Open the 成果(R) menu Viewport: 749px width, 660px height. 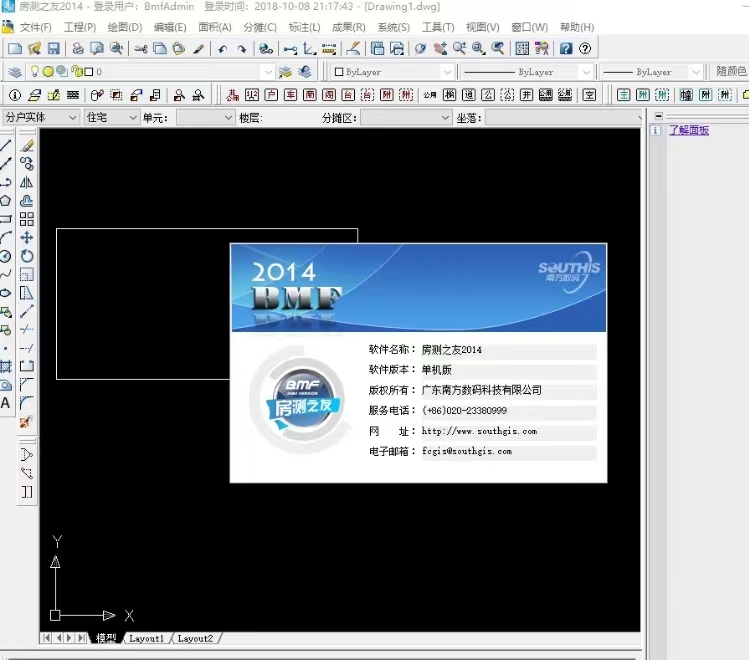(349, 27)
